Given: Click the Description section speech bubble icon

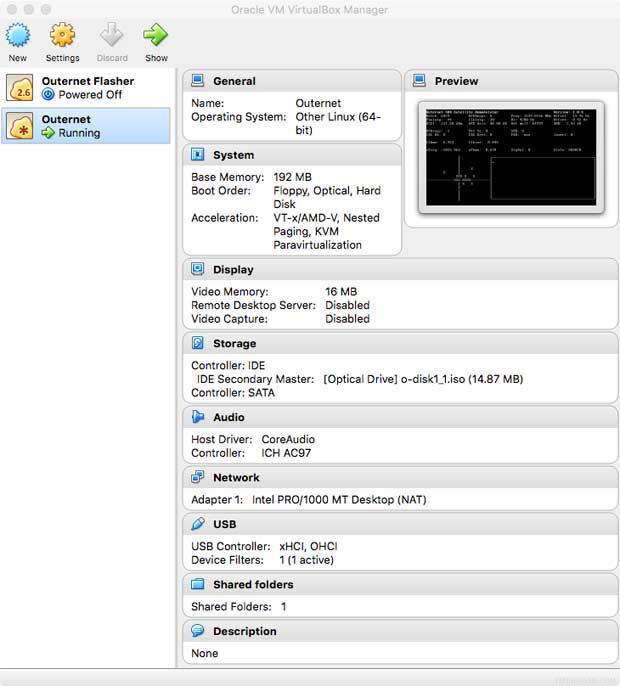Looking at the screenshot, I should coord(198,631).
